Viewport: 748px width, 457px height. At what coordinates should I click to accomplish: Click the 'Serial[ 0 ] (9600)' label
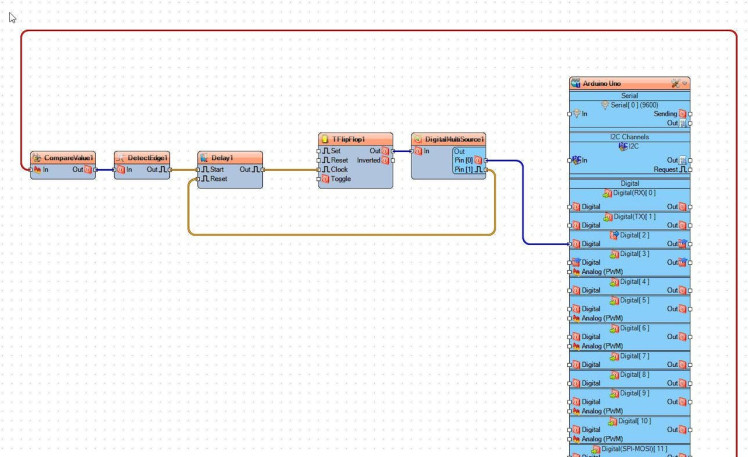coord(634,105)
